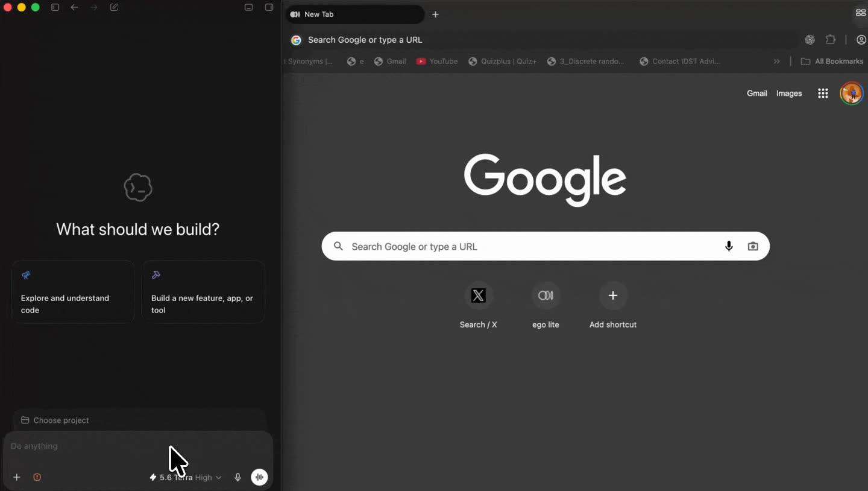
Task: Focus the Do anything prompt field
Action: [138, 446]
